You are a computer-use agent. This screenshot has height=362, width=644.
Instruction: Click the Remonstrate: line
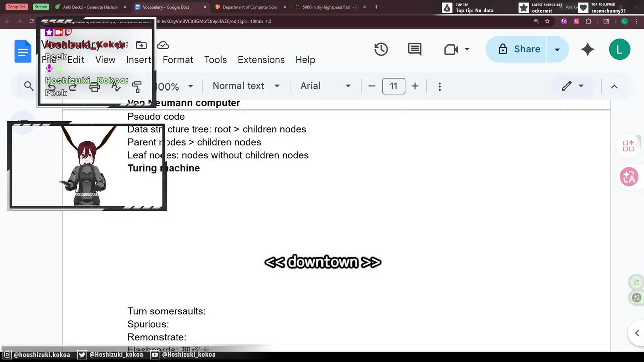156,337
